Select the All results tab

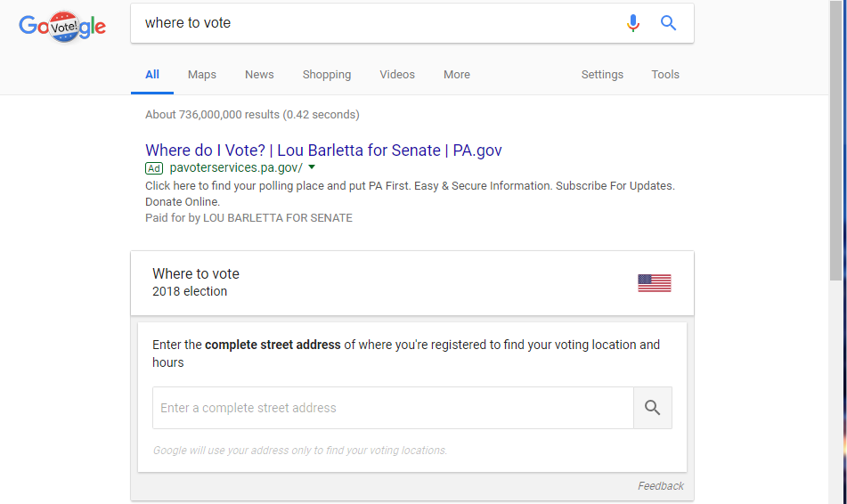(x=152, y=75)
